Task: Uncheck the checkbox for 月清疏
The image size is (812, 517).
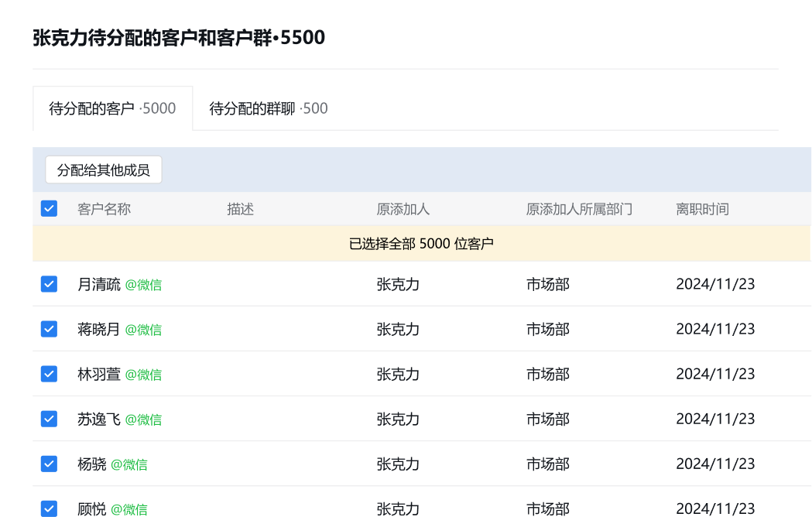Action: [49, 284]
